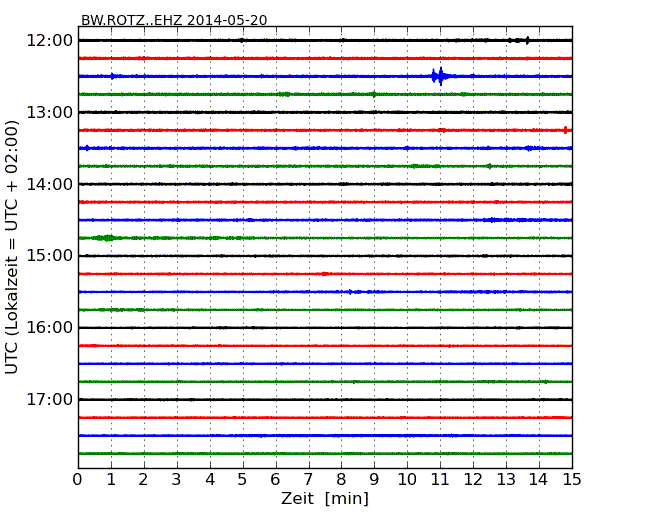The width and height of the screenshot is (650, 520).
Task: Click the x-axis tick label 14
Action: (x=538, y=479)
